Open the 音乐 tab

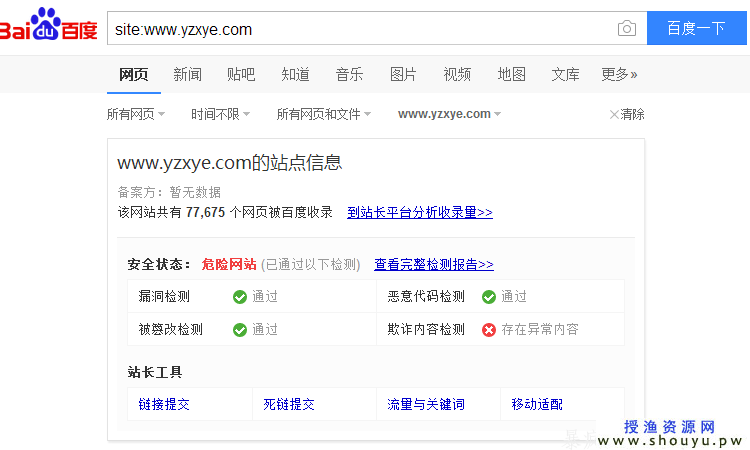click(349, 75)
